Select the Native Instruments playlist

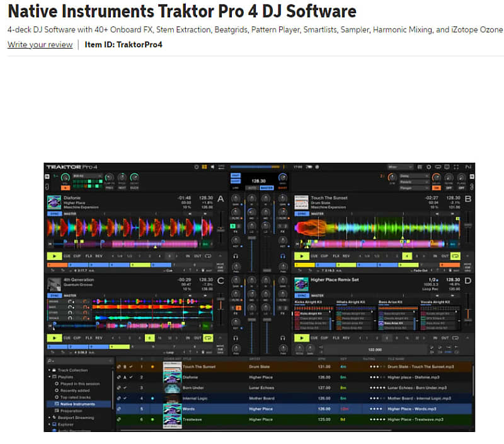[x=77, y=404]
